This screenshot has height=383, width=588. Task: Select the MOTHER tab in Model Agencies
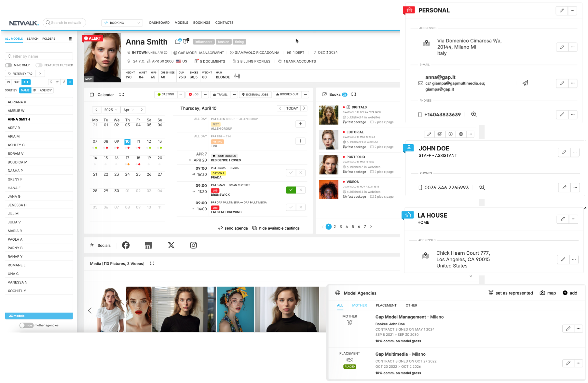359,305
